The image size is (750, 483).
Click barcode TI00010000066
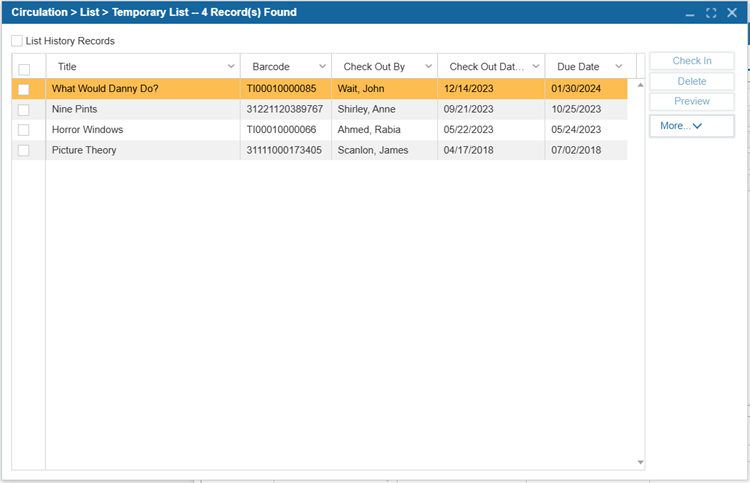click(281, 130)
